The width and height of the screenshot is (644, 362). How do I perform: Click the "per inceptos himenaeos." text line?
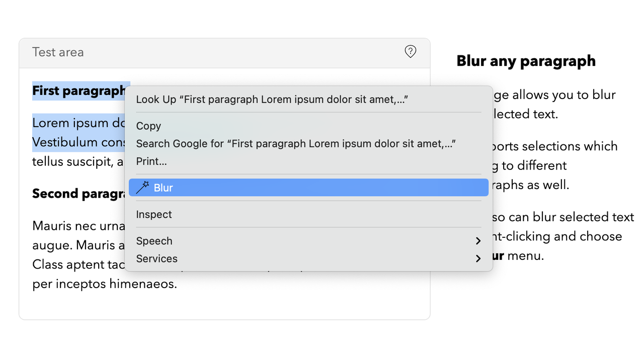pos(105,284)
